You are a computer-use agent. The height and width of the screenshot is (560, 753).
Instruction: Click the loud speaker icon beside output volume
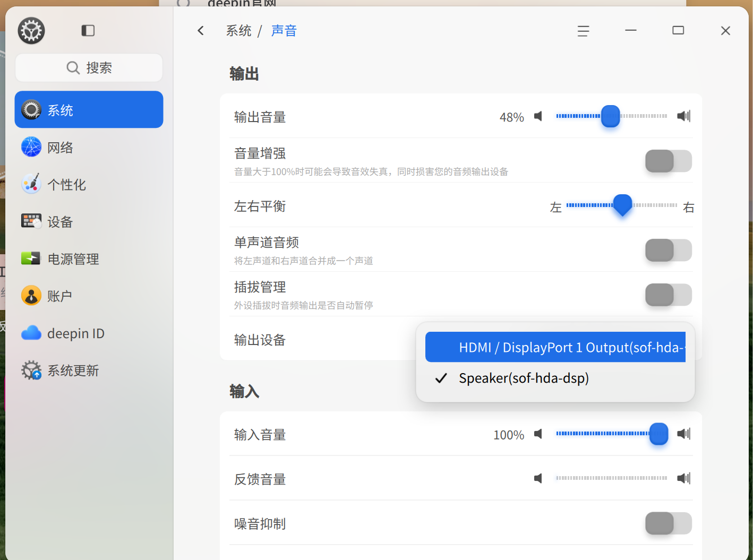(683, 116)
